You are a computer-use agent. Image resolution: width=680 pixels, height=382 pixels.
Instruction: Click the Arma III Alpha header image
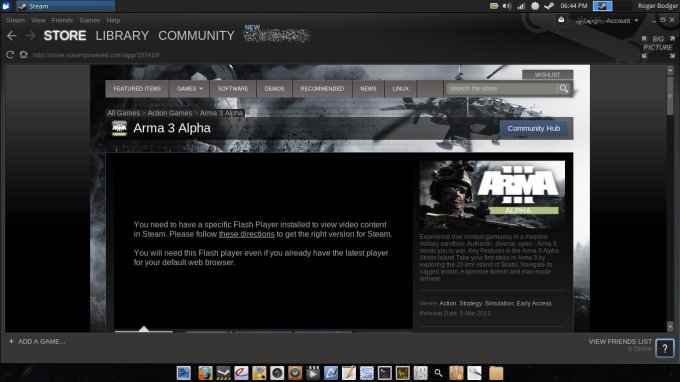[492, 195]
